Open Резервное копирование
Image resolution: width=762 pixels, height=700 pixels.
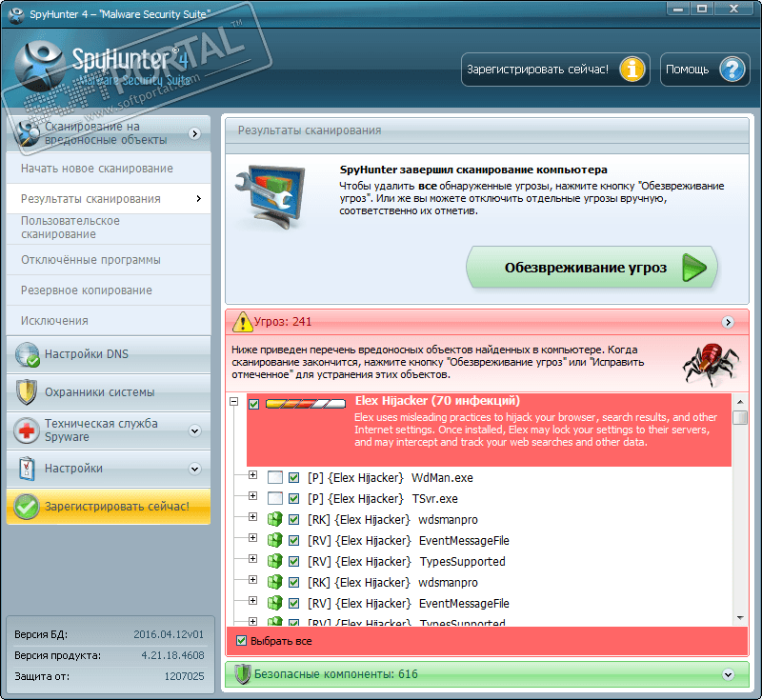tap(109, 290)
